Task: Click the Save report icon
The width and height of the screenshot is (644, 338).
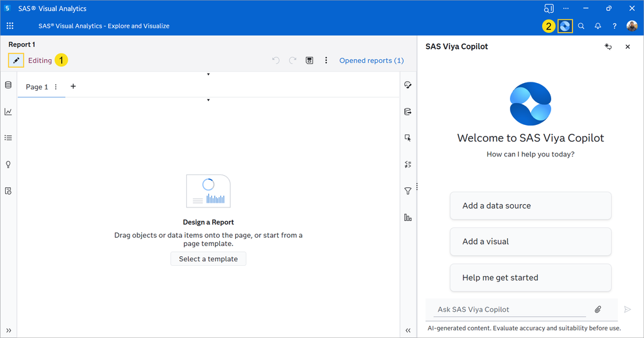Action: click(x=309, y=61)
